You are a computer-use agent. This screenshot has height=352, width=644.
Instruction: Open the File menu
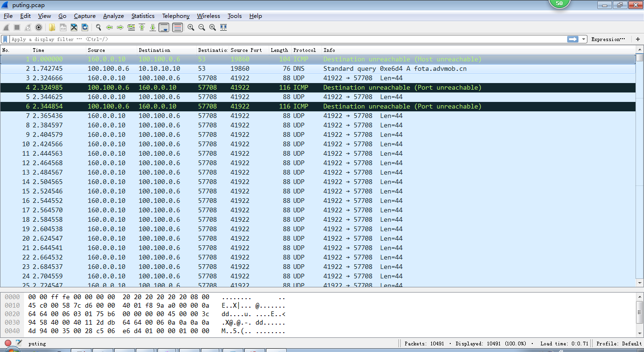pyautogui.click(x=8, y=16)
